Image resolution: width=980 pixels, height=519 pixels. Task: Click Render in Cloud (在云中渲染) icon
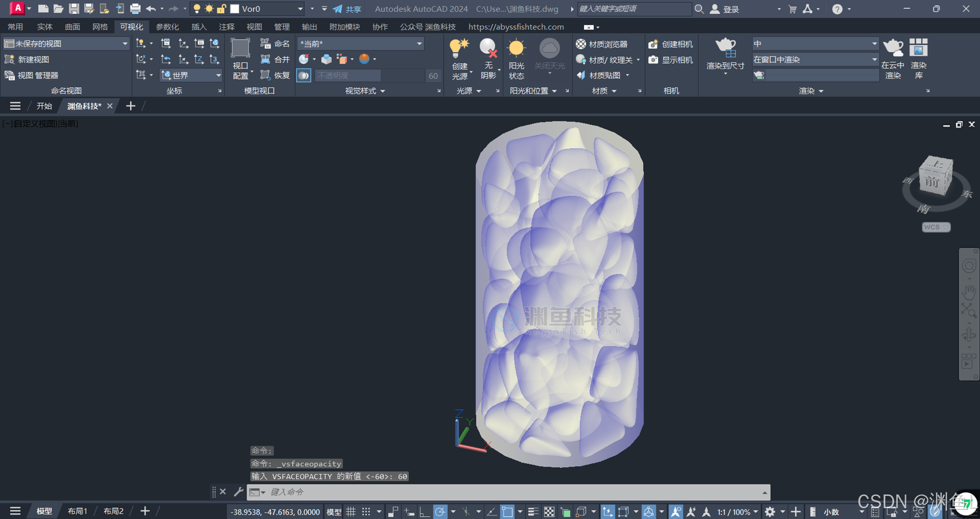click(893, 48)
